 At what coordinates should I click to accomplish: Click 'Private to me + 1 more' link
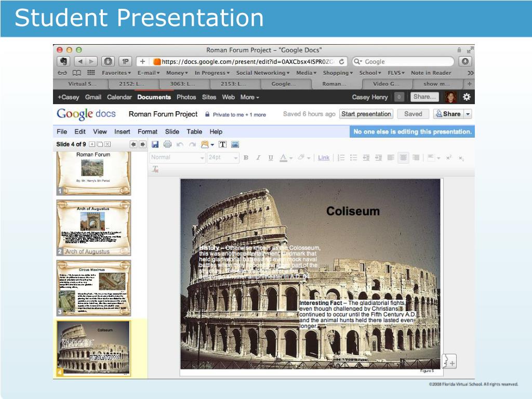point(239,115)
